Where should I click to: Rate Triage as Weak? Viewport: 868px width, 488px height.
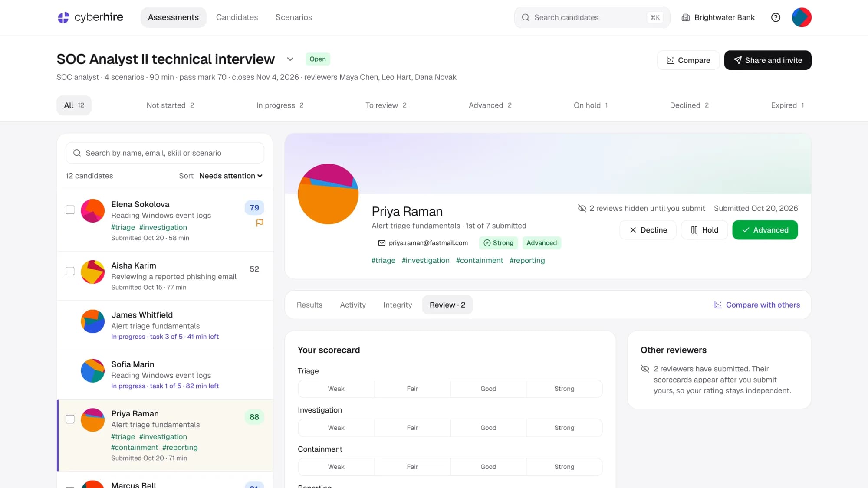(336, 389)
